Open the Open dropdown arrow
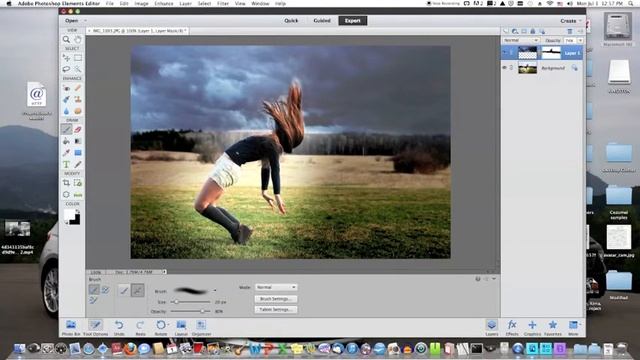This screenshot has height=360, width=640. tap(85, 20)
